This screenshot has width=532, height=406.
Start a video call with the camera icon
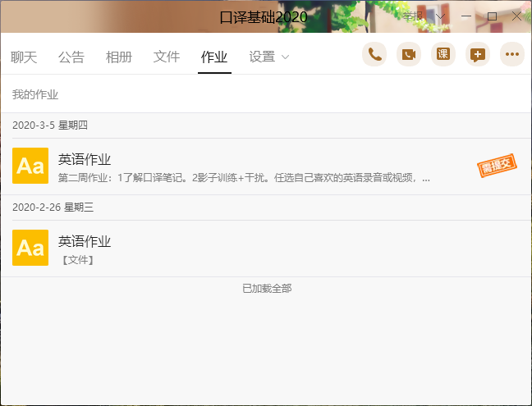click(409, 54)
